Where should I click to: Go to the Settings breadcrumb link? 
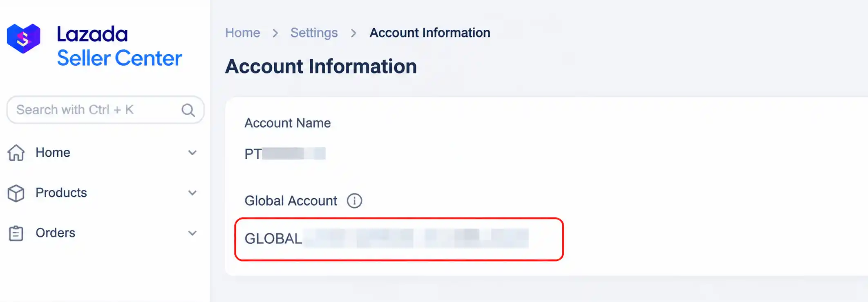point(314,33)
